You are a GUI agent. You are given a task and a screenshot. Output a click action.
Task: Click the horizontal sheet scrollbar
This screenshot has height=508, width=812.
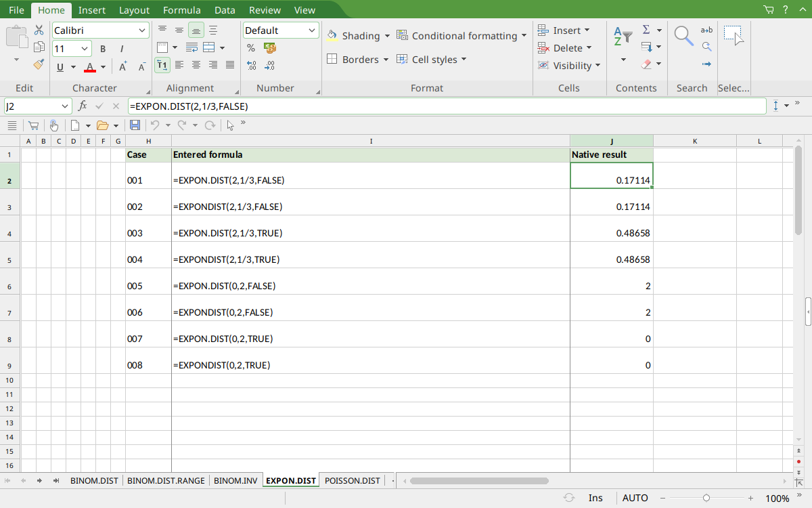point(480,481)
